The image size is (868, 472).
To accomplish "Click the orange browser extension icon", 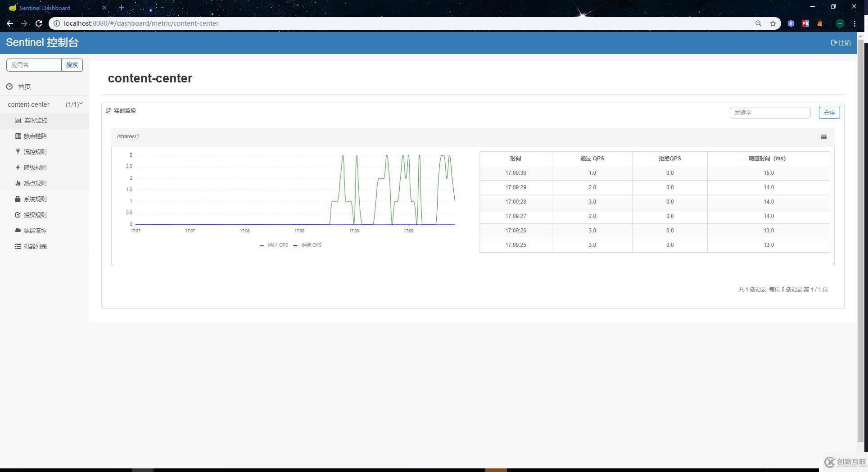I will (x=820, y=23).
